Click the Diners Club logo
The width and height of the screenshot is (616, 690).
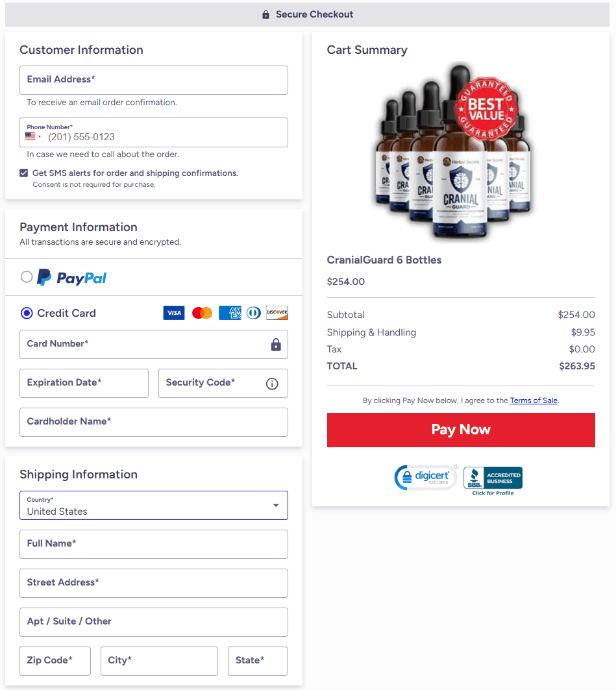pos(253,313)
